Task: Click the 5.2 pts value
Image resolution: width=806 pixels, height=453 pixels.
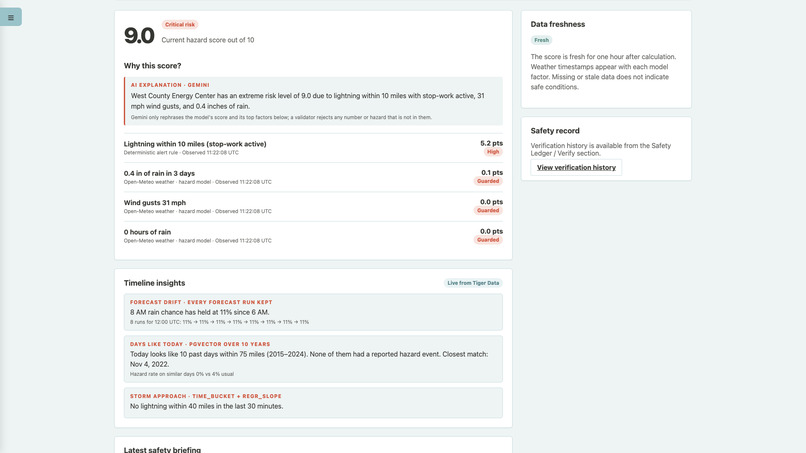Action: (491, 143)
